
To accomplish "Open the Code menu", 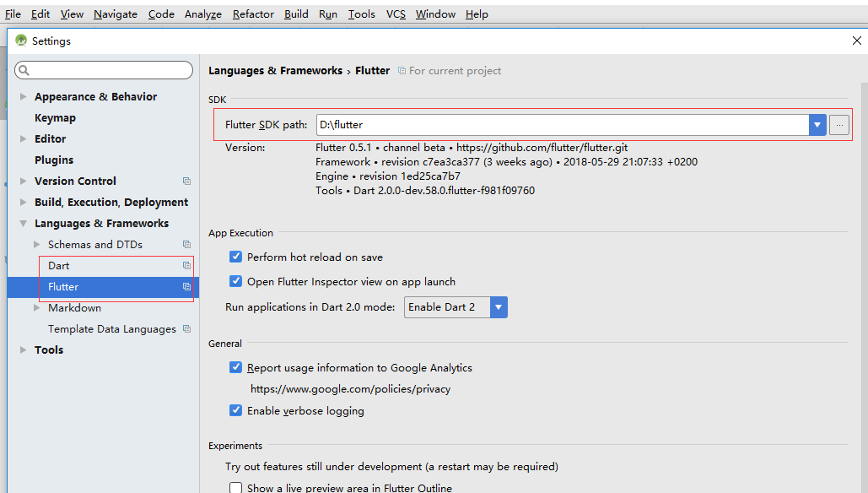I will coord(161,14).
